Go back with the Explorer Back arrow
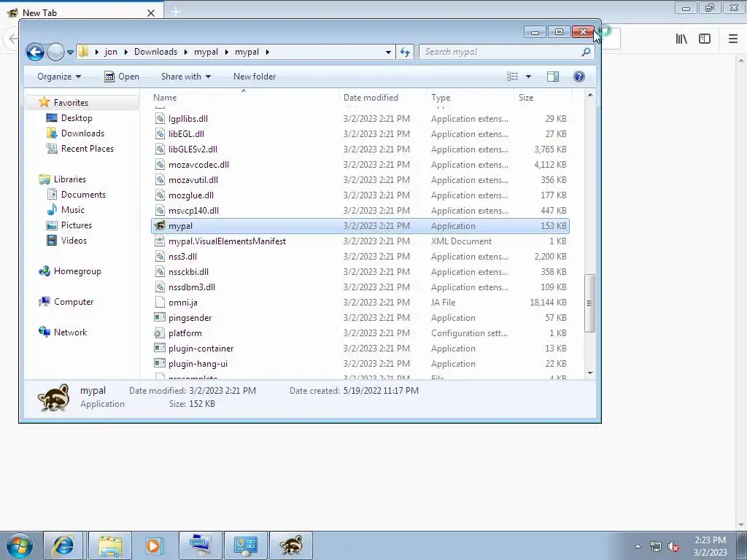Viewport: 747px width, 560px height. [35, 52]
